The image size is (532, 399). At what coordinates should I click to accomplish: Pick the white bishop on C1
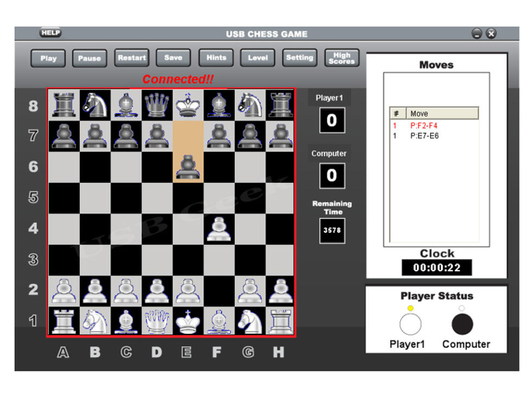tap(126, 321)
